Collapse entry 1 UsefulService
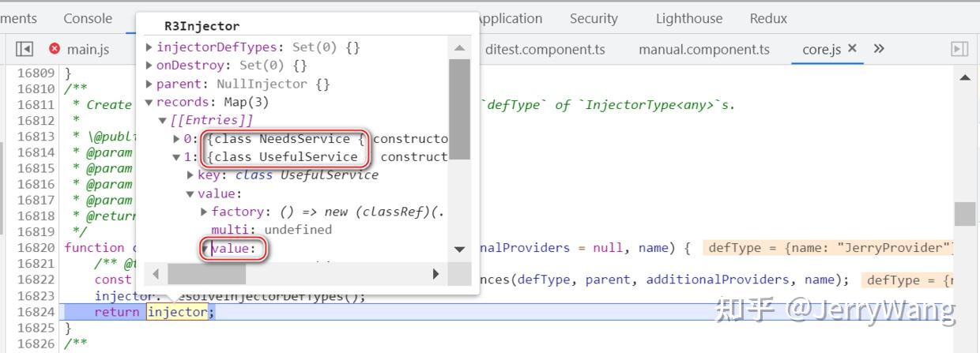The width and height of the screenshot is (980, 353). 177,156
